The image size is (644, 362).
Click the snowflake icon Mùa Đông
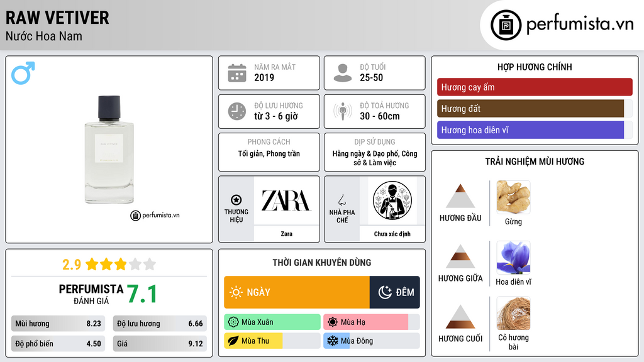(333, 341)
